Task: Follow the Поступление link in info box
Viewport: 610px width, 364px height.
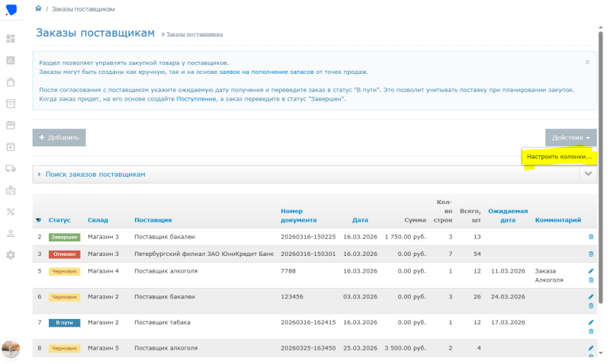Action: coord(196,99)
